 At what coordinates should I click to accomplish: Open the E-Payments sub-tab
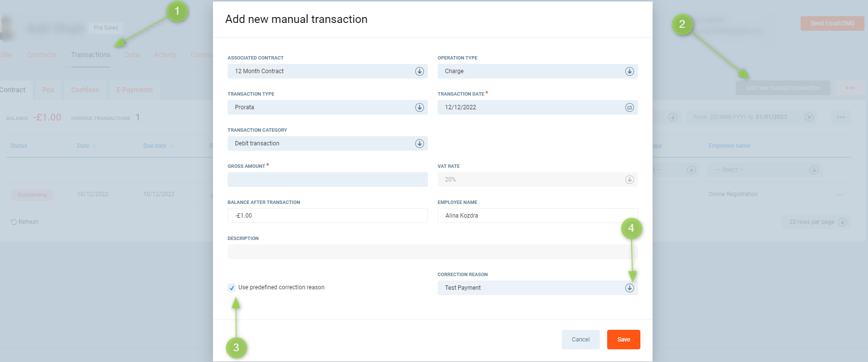pos(134,90)
